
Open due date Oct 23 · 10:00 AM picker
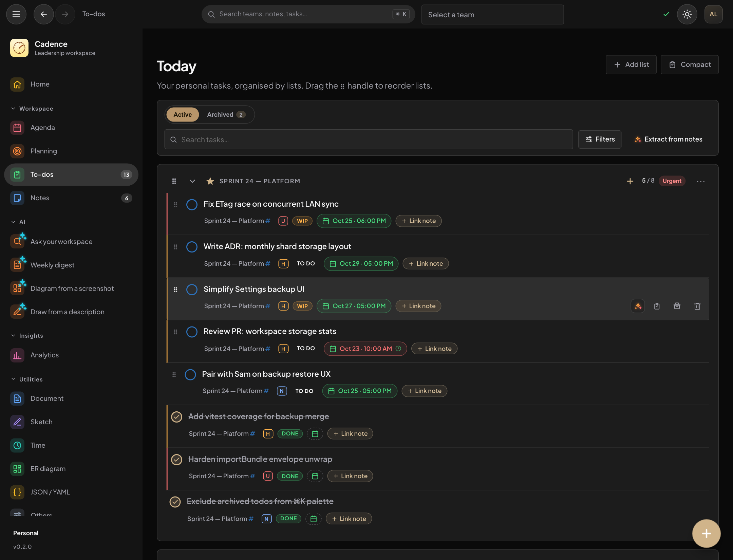coord(365,349)
